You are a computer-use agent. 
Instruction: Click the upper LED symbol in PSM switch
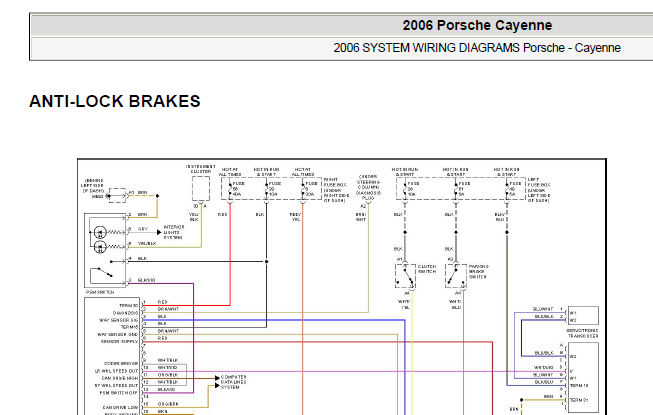[100, 232]
